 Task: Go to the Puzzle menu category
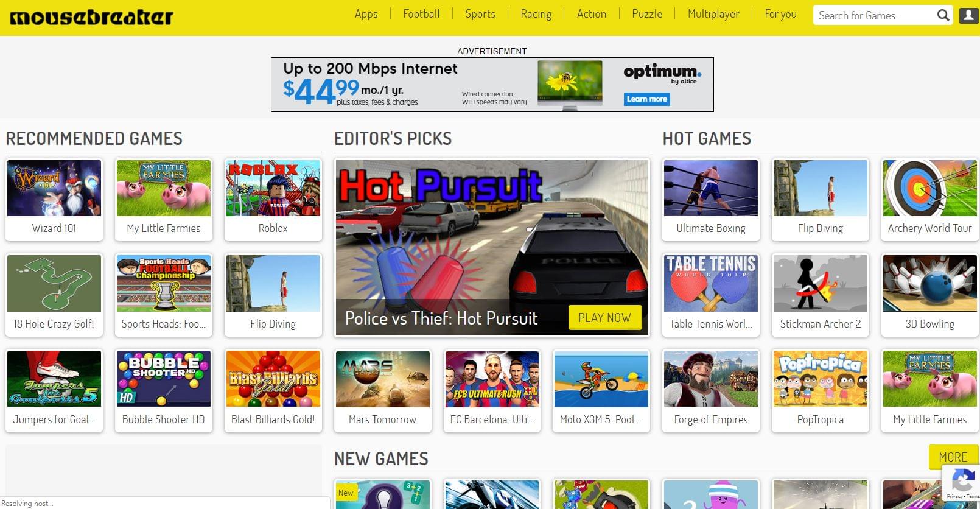click(x=647, y=14)
